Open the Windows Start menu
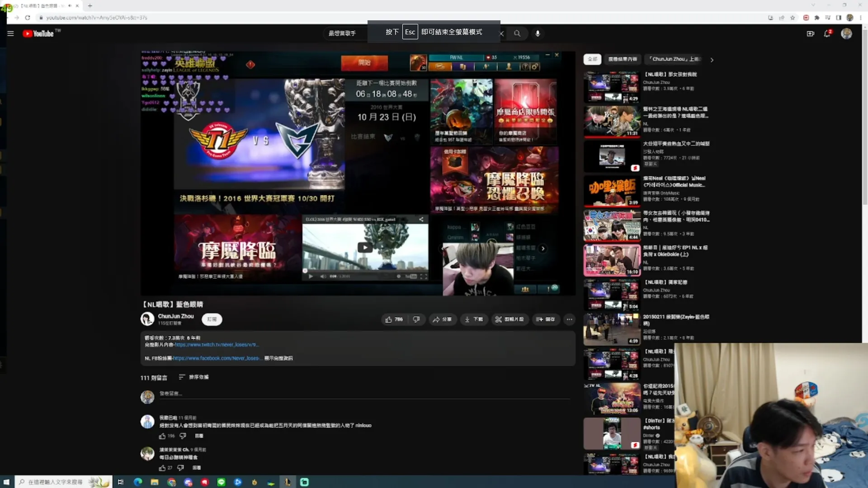 (x=6, y=482)
